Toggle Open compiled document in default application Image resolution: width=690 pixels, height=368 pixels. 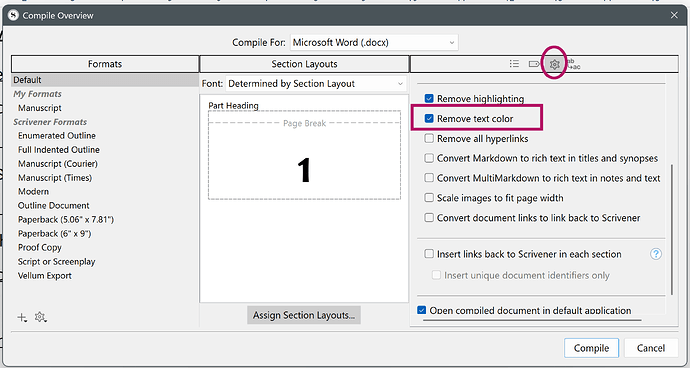422,310
